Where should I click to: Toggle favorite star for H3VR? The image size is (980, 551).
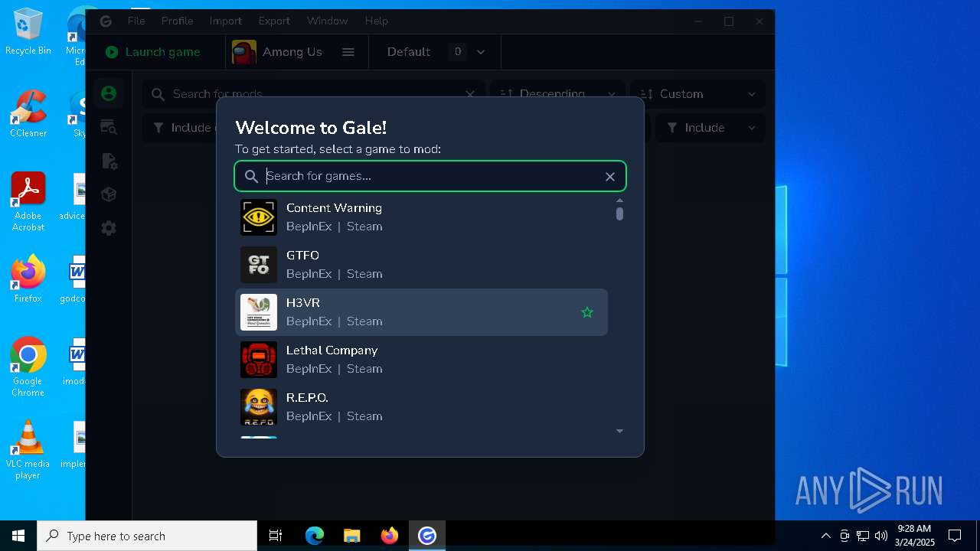tap(587, 312)
